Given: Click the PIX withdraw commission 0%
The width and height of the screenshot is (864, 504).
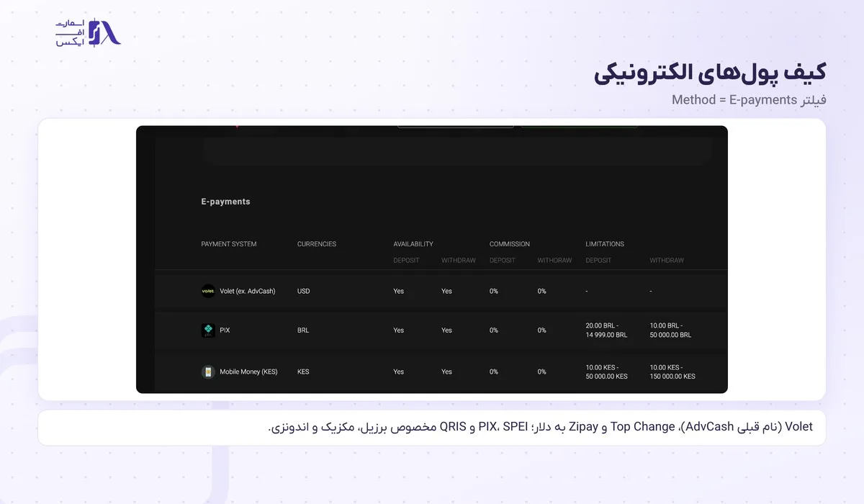Looking at the screenshot, I should [542, 330].
